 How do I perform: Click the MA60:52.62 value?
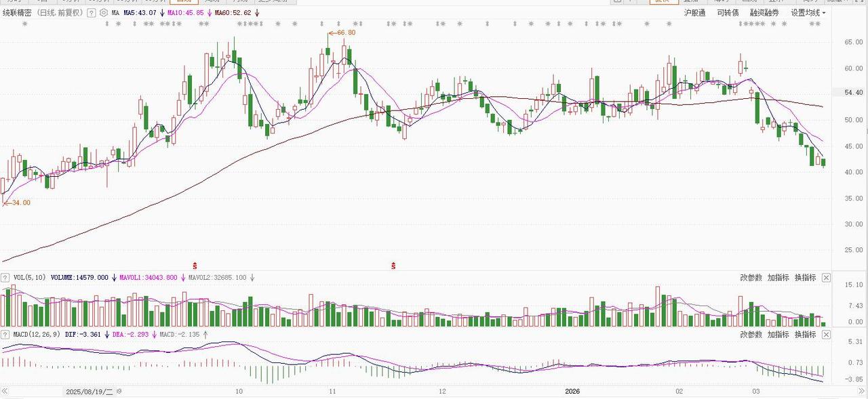point(233,13)
